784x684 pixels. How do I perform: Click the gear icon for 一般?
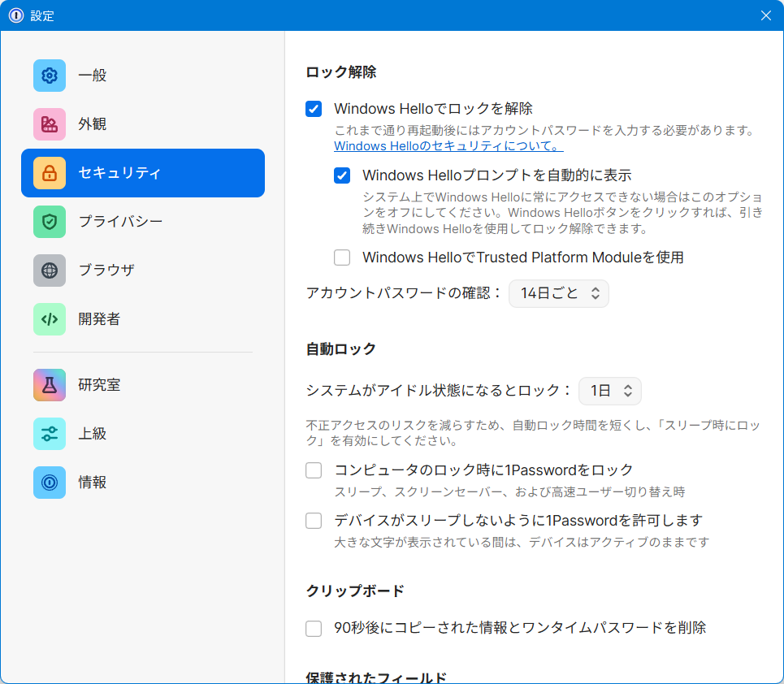click(50, 76)
